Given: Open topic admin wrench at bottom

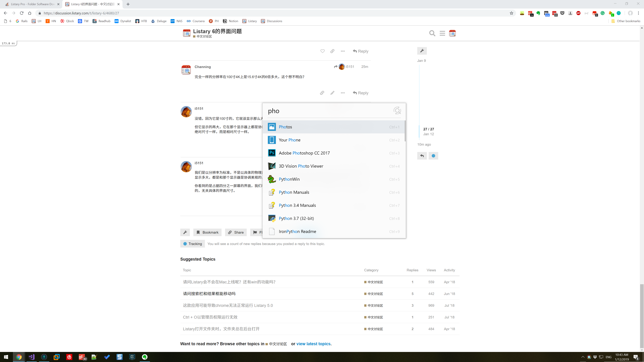Looking at the screenshot, I should [x=185, y=232].
